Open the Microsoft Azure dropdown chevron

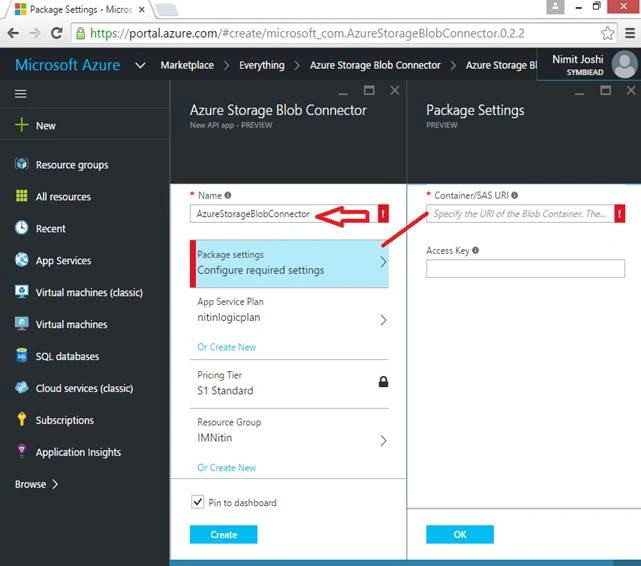[x=140, y=65]
